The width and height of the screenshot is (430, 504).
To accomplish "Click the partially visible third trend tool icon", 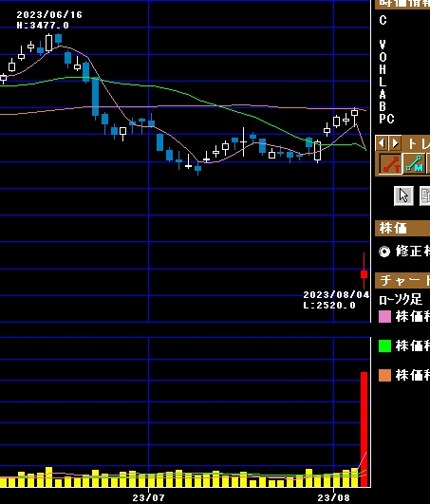I will tap(428, 164).
